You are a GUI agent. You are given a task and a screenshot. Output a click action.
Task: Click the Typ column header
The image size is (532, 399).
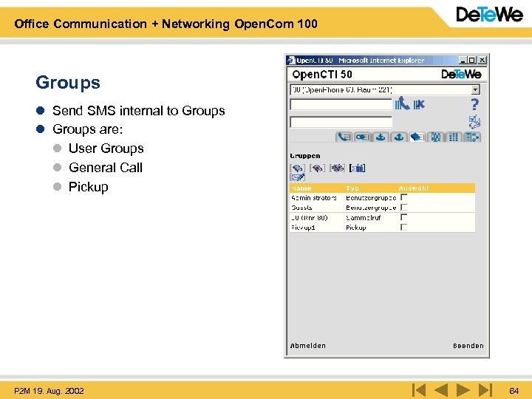(x=352, y=188)
